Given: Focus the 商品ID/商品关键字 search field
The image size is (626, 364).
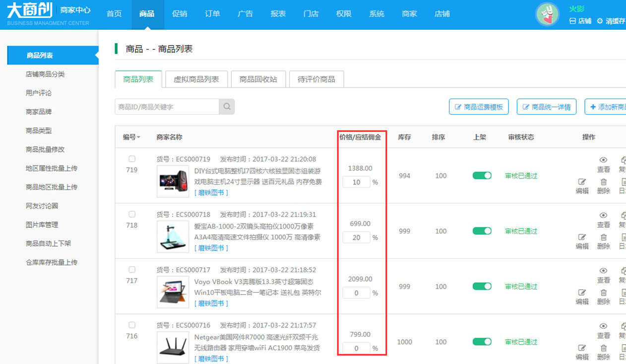Looking at the screenshot, I should (x=167, y=107).
